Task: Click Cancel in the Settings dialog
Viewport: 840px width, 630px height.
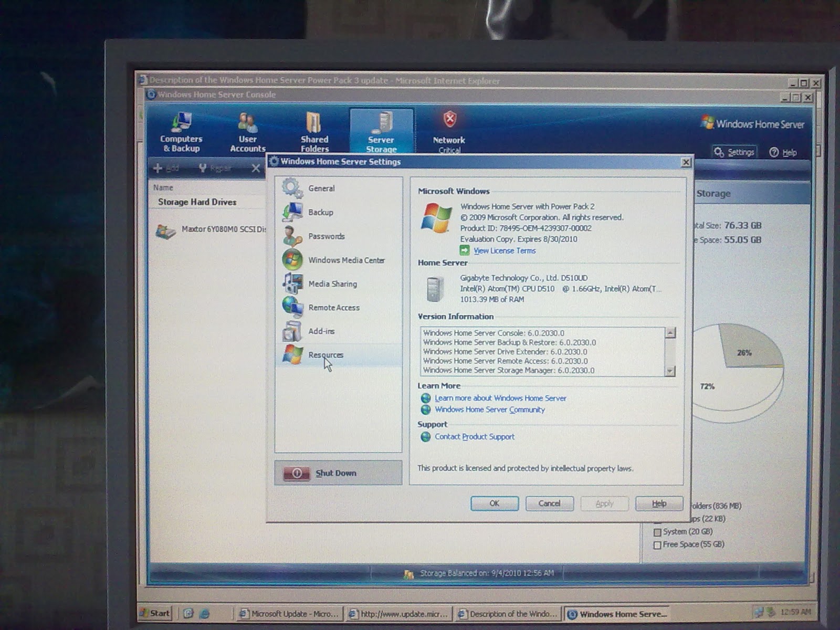Action: point(550,503)
